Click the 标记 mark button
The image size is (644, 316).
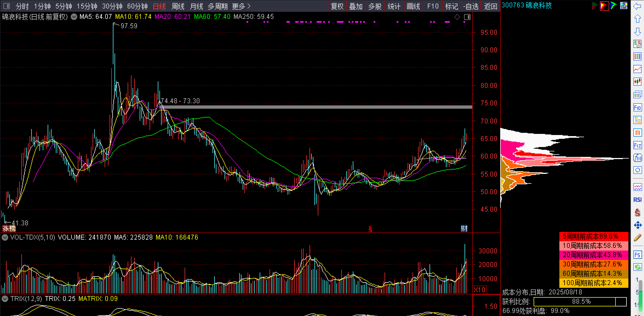click(452, 6)
